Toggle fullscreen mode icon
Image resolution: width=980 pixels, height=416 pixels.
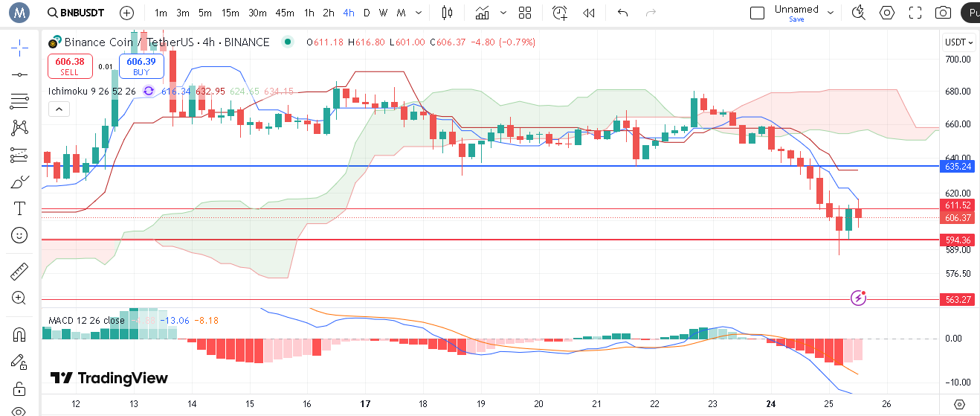pos(915,13)
